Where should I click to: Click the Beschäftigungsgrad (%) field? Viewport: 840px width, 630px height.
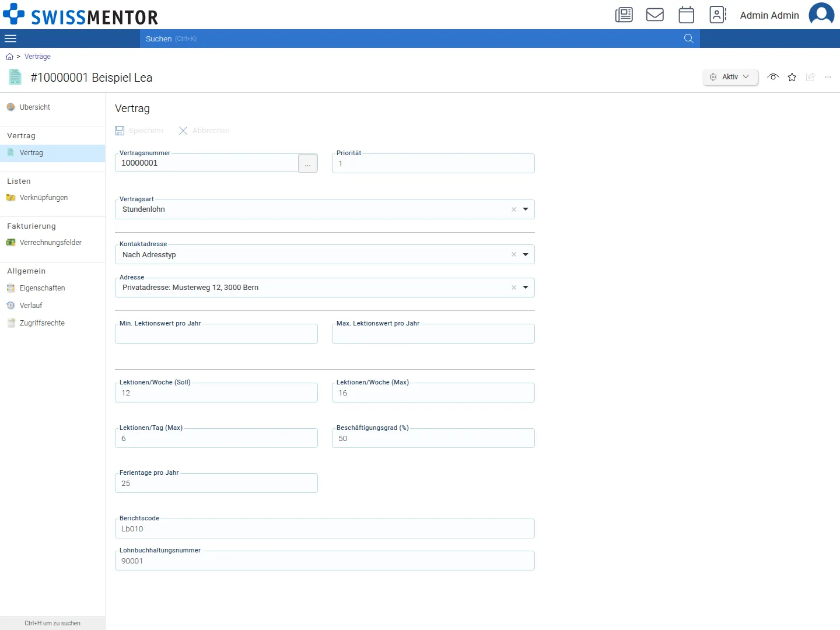(x=433, y=438)
